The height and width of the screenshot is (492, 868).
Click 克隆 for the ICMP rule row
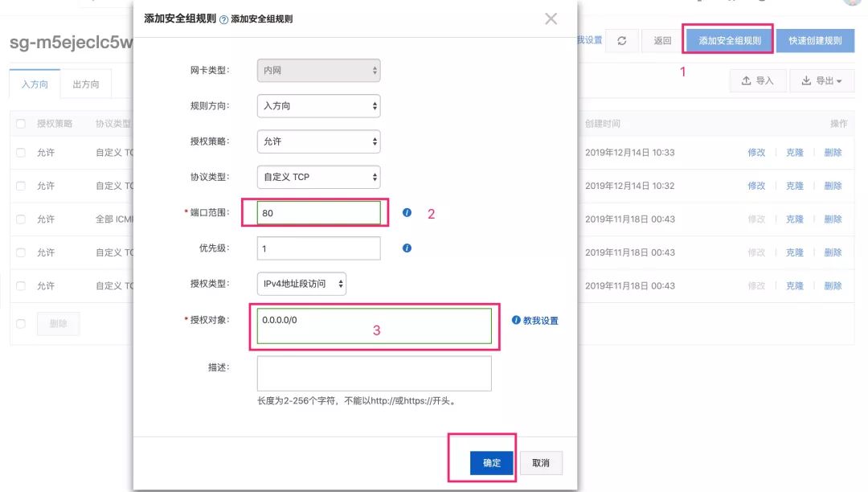pos(794,219)
